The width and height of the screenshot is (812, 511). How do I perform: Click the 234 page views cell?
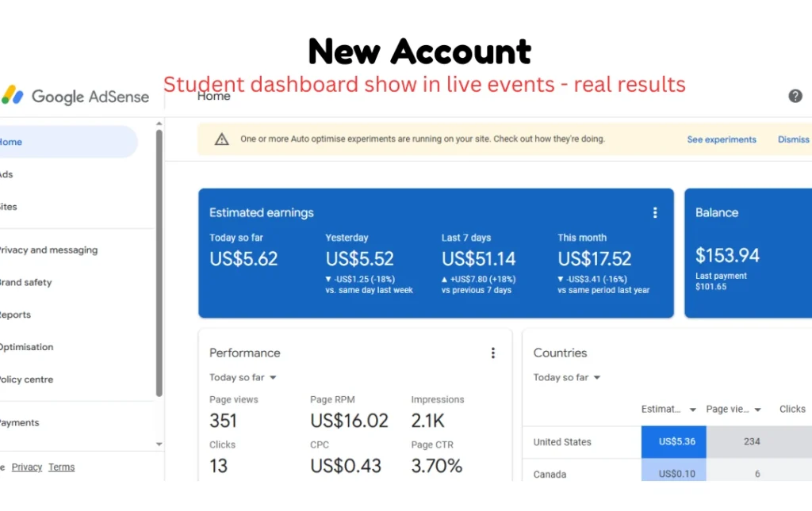[752, 442]
